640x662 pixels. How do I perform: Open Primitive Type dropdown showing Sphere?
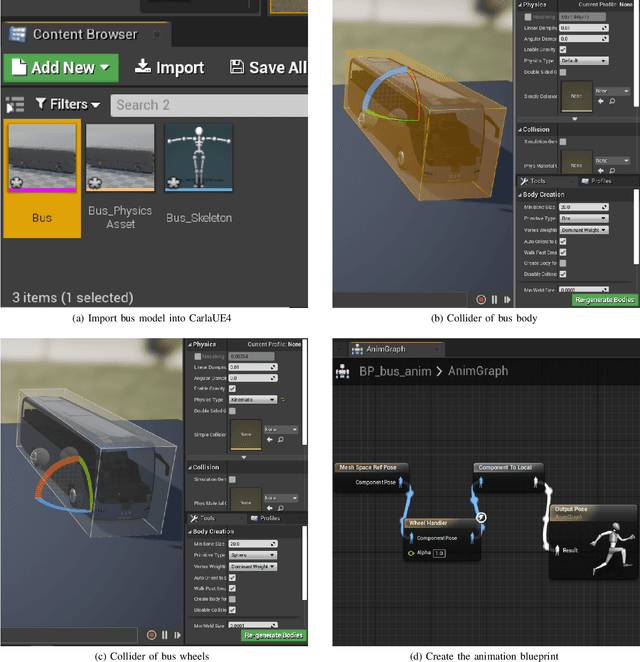coord(253,555)
